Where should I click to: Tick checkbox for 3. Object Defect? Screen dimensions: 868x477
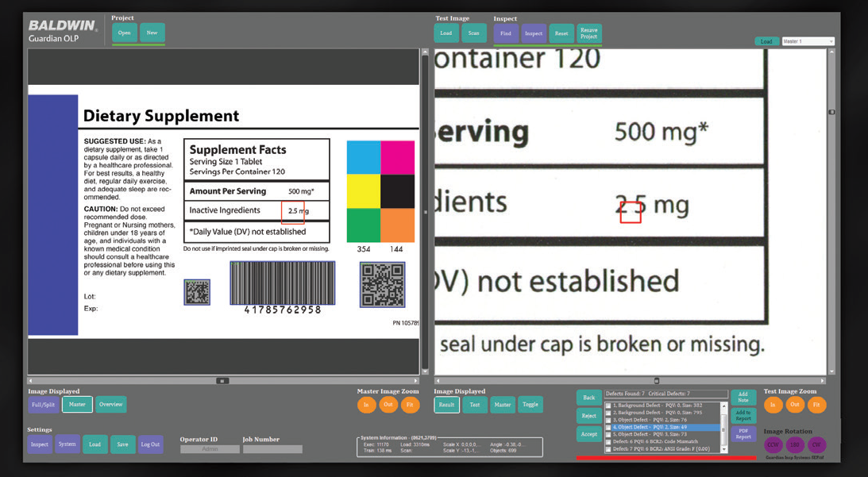click(x=608, y=420)
